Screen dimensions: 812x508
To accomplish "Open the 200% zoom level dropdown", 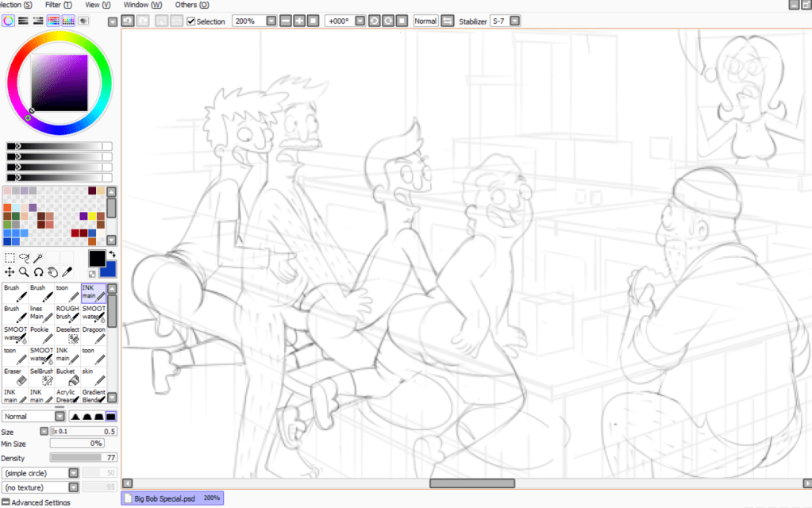I will click(271, 21).
